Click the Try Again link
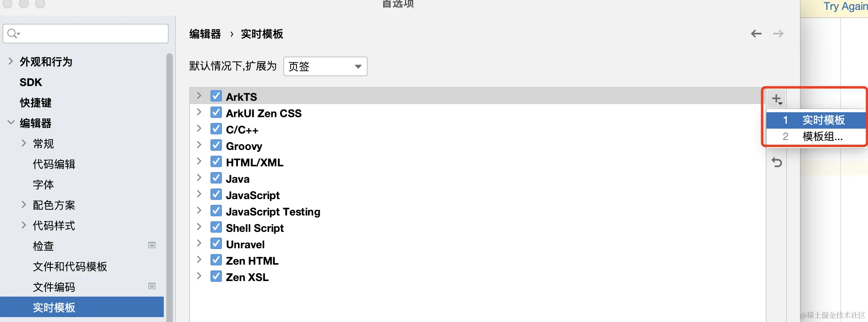Viewport: 868px width, 322px height. pyautogui.click(x=845, y=7)
